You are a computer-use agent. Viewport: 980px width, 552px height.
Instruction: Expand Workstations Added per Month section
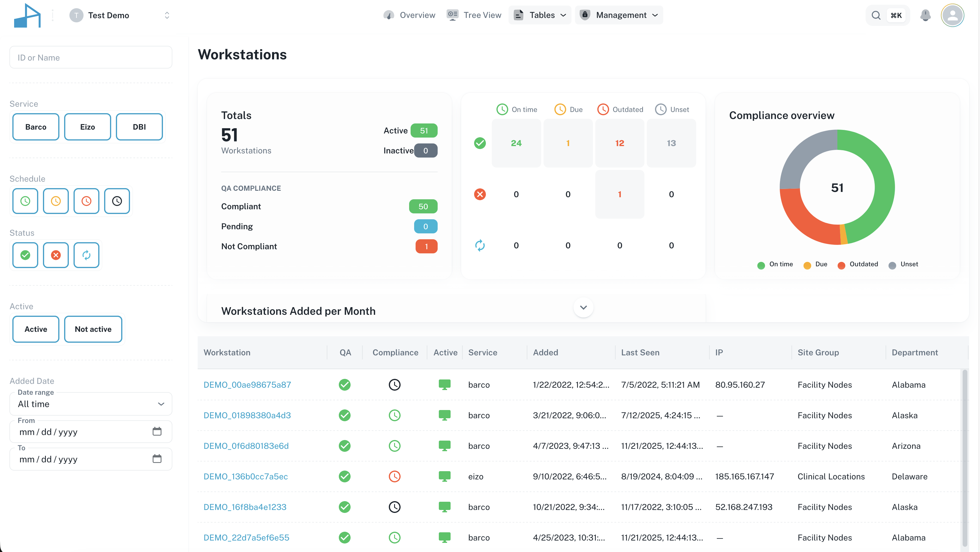click(x=583, y=307)
